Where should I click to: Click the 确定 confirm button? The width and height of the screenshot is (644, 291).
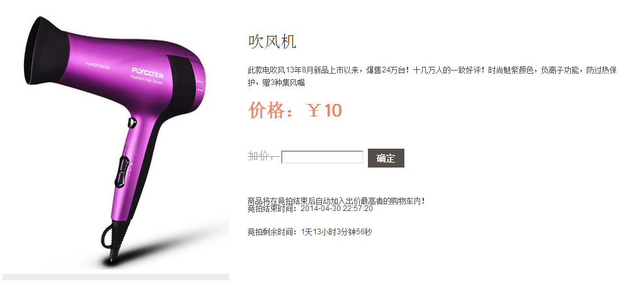pyautogui.click(x=386, y=158)
